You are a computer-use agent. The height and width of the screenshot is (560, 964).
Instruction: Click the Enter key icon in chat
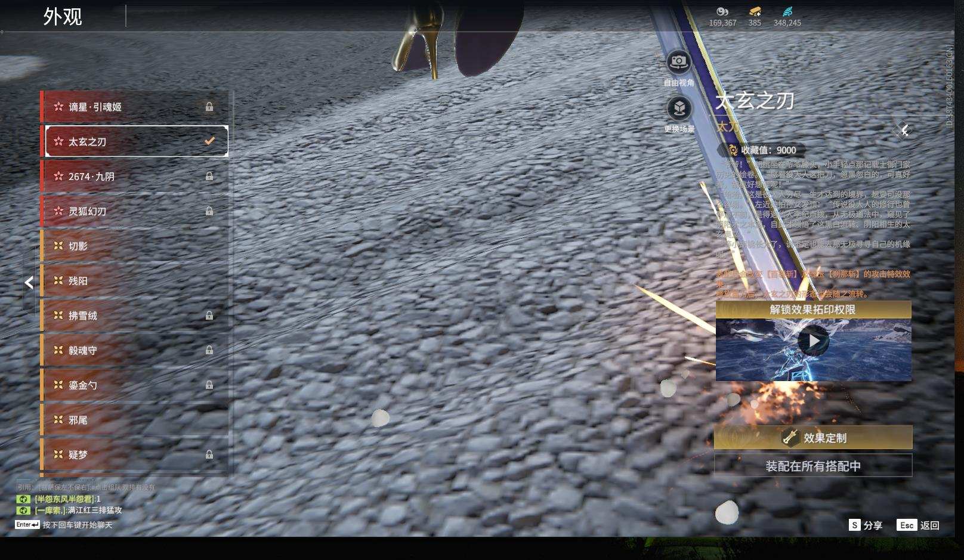[x=27, y=525]
